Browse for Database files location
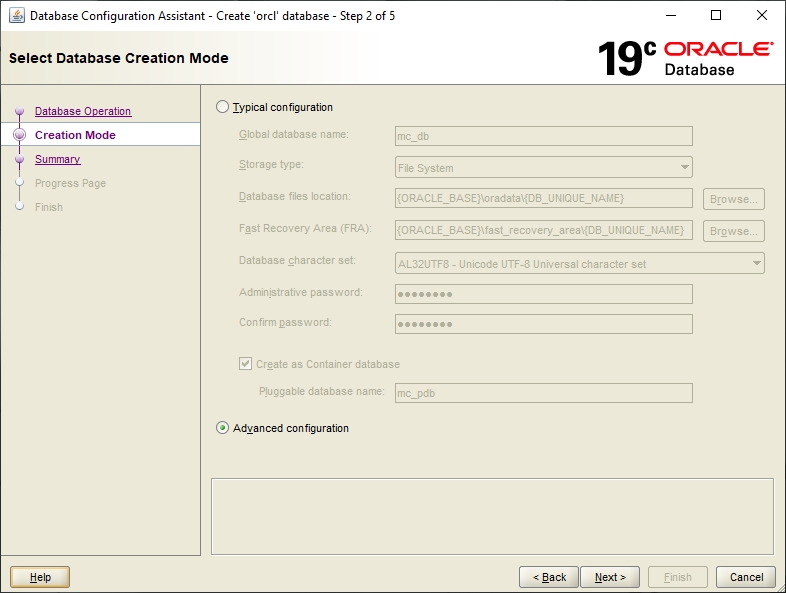The image size is (786, 593). click(x=733, y=199)
